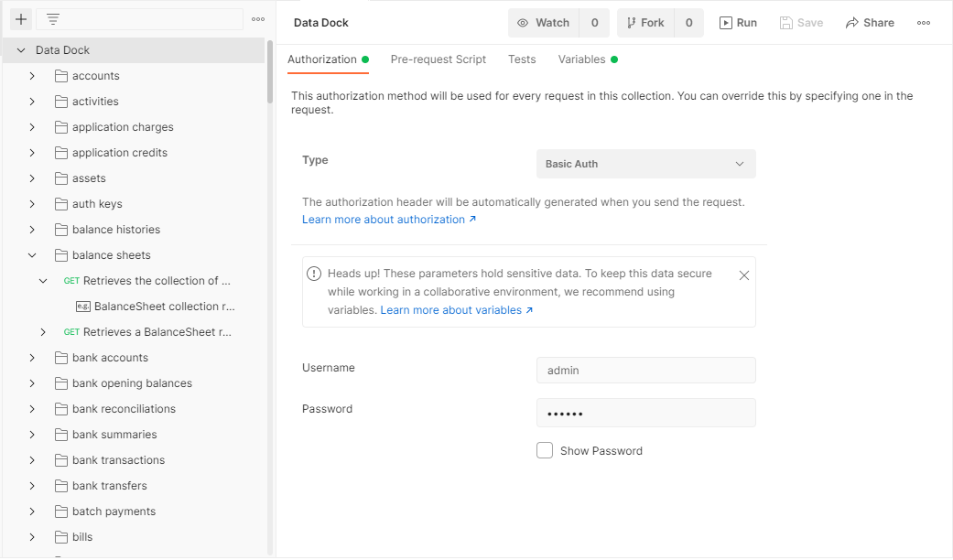Screen dimensions: 953x560
Task: Switch to the Variables tab
Action: pos(588,59)
